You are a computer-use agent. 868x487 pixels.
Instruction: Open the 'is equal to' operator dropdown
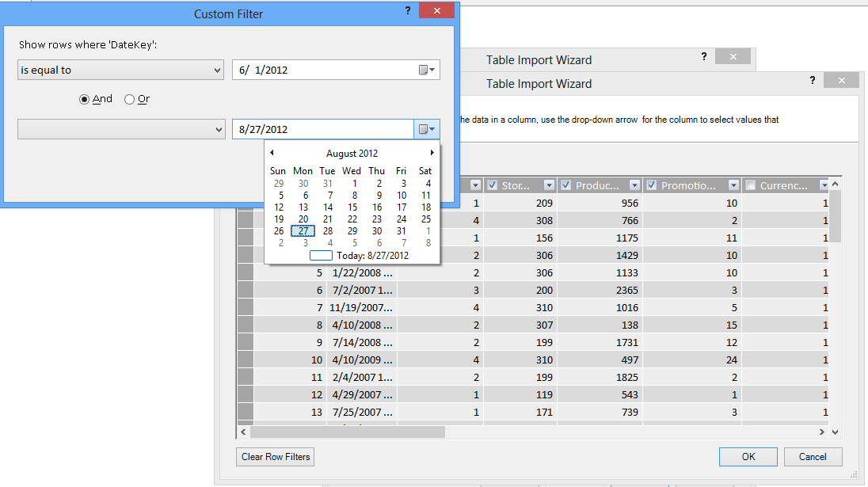pyautogui.click(x=219, y=70)
